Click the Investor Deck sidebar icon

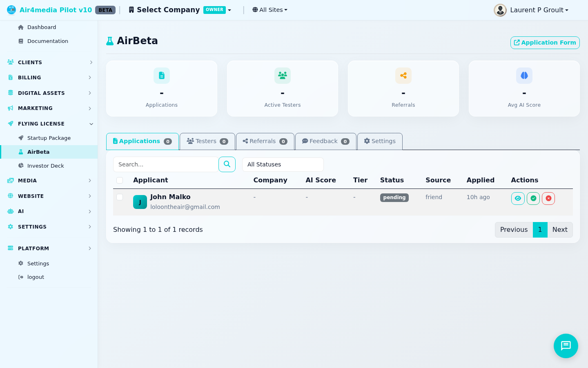(21, 166)
